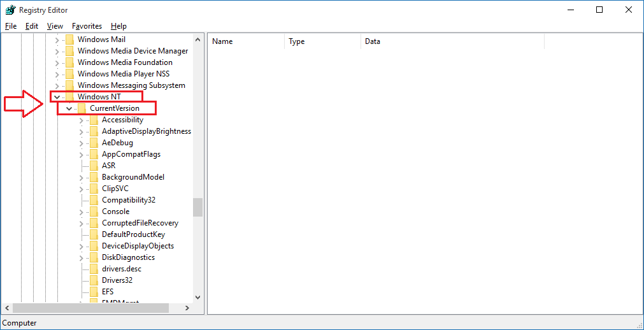Click the DeviceDisplayObjects folder icon

coord(94,246)
